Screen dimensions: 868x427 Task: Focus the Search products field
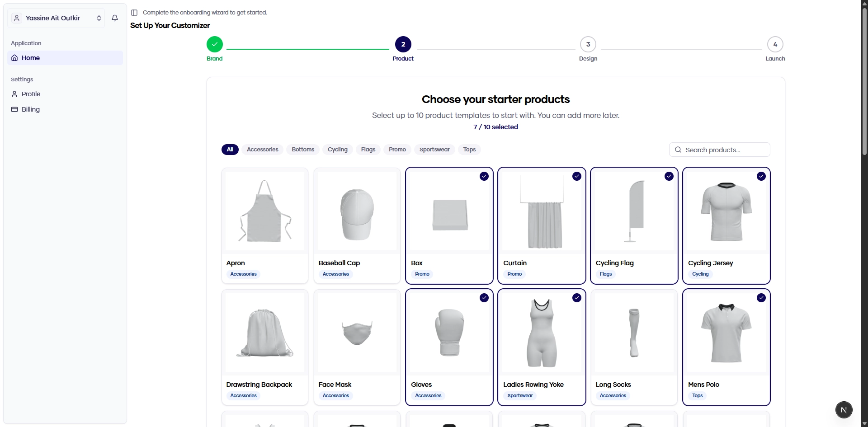click(720, 150)
